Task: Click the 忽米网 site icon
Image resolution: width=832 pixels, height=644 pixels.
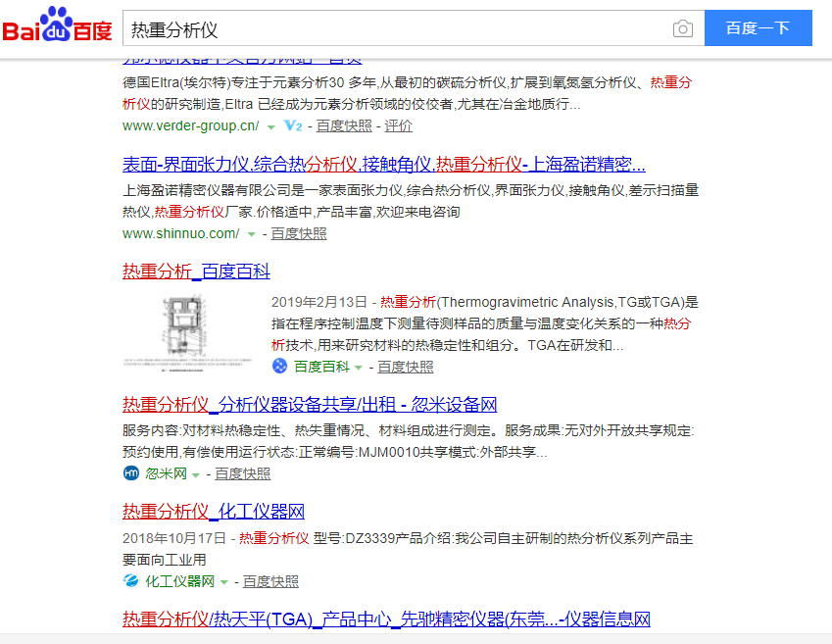Action: (131, 473)
